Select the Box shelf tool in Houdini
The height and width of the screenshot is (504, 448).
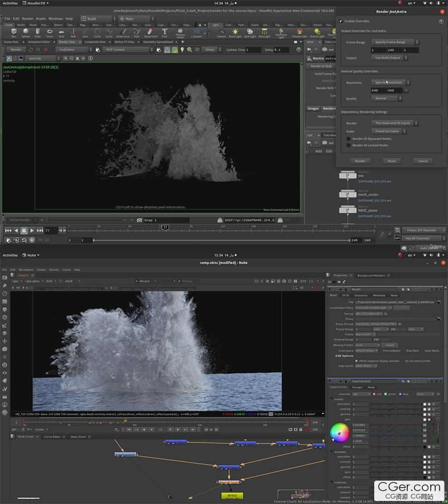14,33
